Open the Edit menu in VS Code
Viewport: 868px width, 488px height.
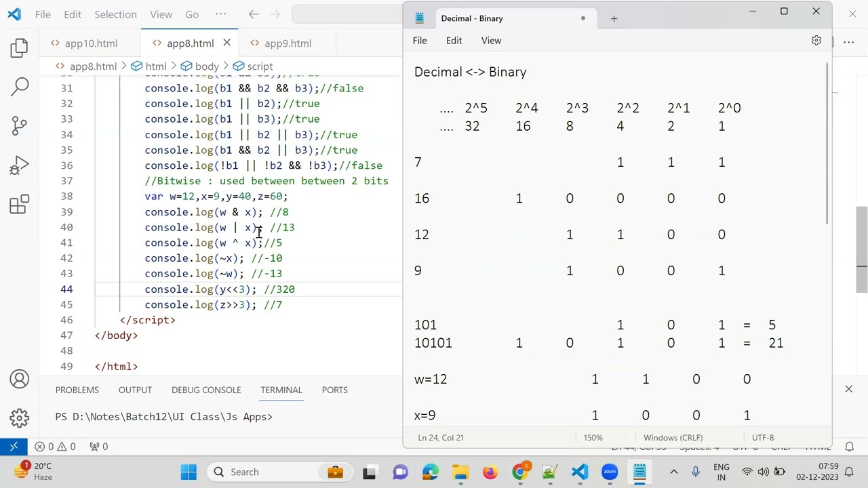pyautogui.click(x=73, y=14)
